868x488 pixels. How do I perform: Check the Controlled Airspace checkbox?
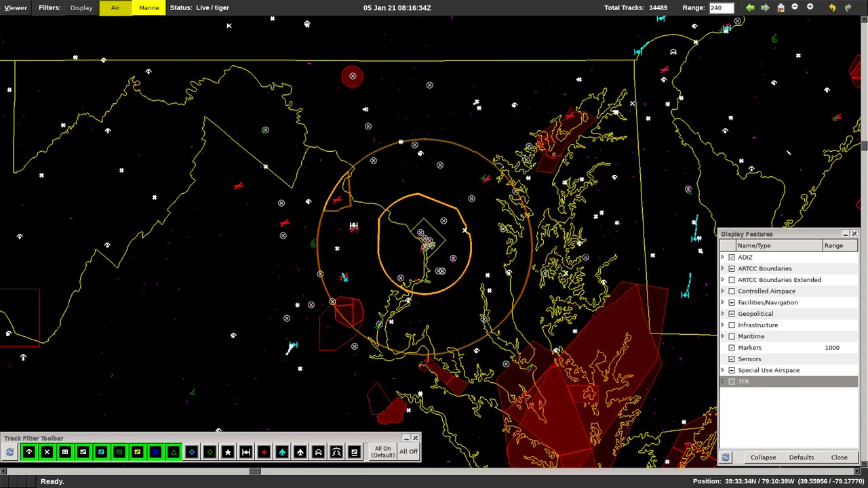pos(732,291)
